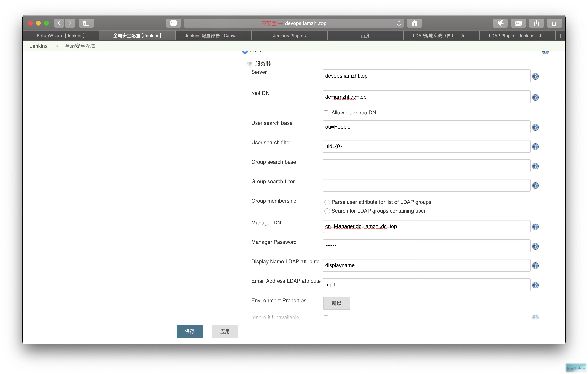
Task: Switch to Jenkins 配置部署 Canva tab
Action: [213, 36]
